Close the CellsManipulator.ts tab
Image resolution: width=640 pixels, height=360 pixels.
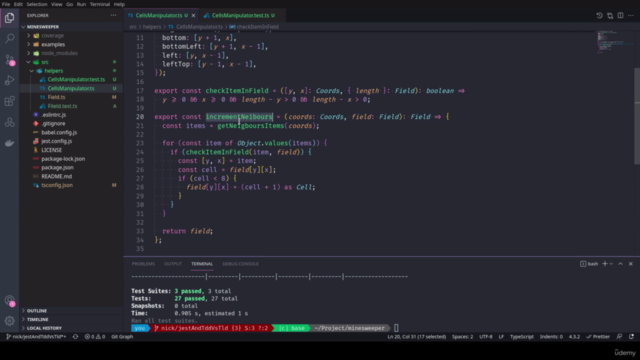coord(193,16)
